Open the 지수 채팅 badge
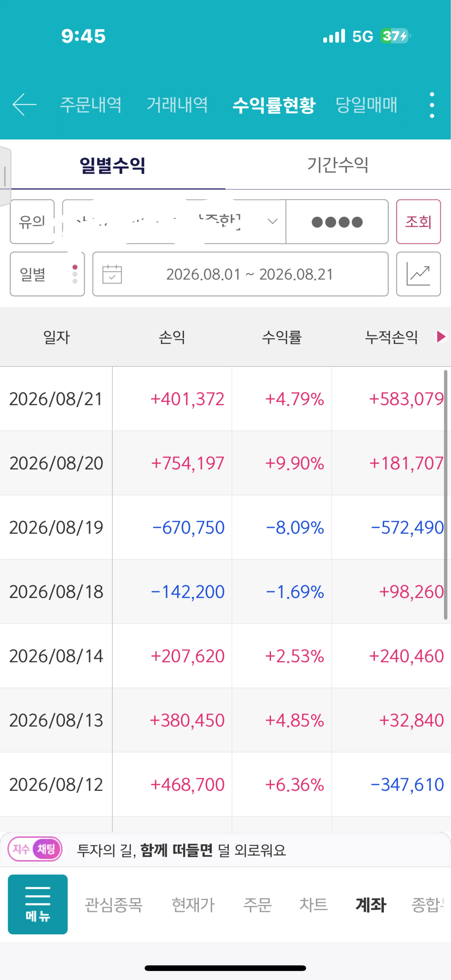 pyautogui.click(x=35, y=849)
